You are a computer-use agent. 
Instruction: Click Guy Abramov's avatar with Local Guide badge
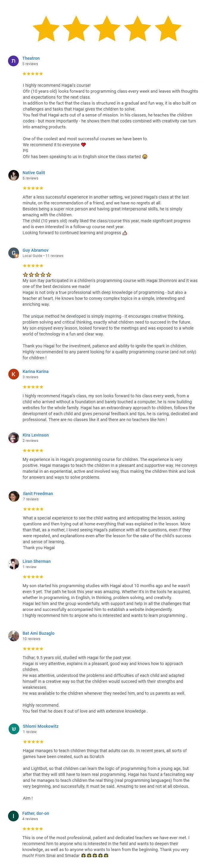tap(13, 253)
